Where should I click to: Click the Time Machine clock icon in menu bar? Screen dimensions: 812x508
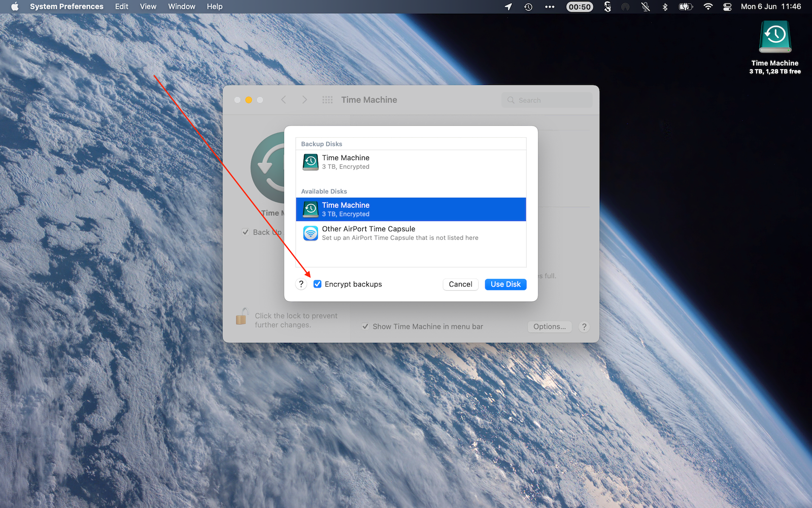[528, 7]
